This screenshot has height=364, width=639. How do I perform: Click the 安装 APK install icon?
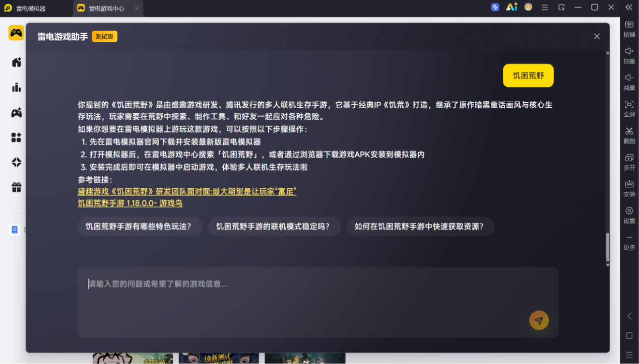coord(629,189)
